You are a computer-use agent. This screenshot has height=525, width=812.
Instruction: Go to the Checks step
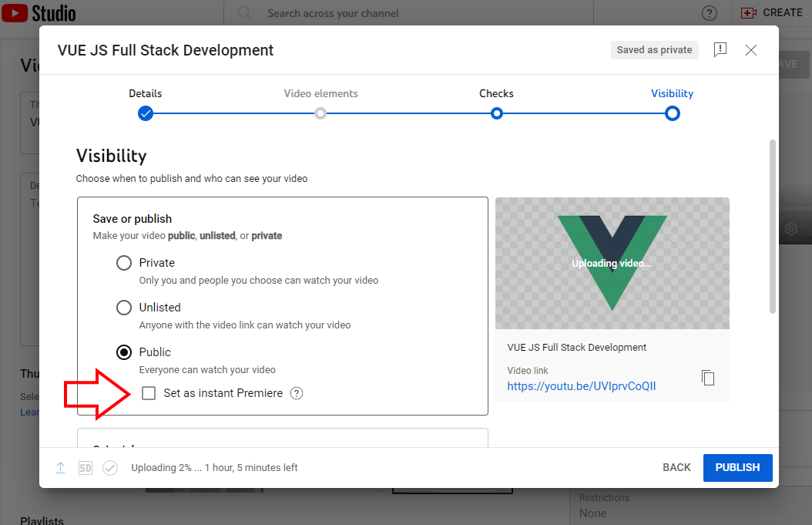(x=497, y=113)
